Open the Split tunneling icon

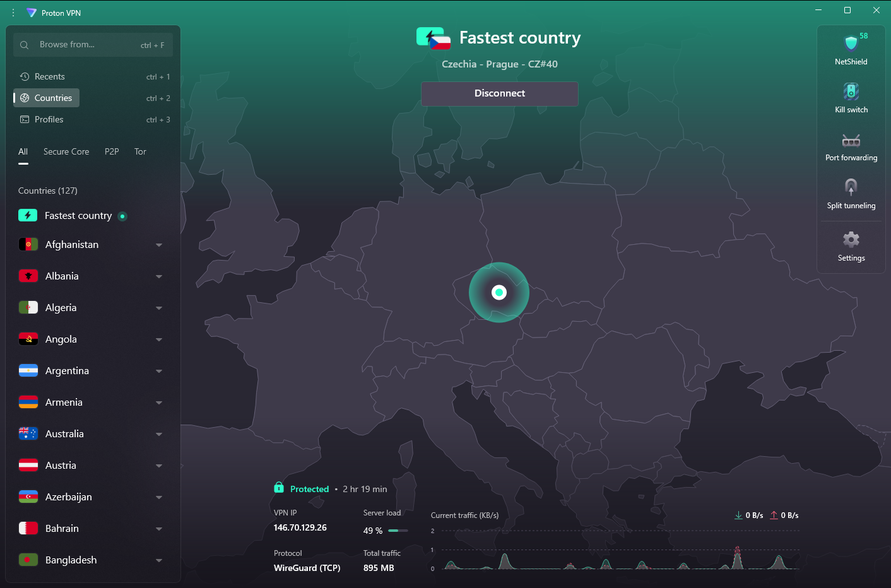point(851,187)
